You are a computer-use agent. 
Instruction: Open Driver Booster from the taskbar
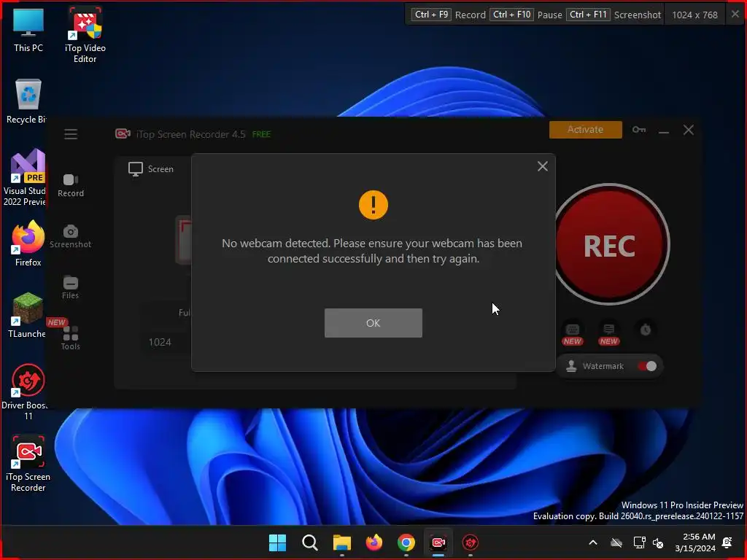point(471,542)
